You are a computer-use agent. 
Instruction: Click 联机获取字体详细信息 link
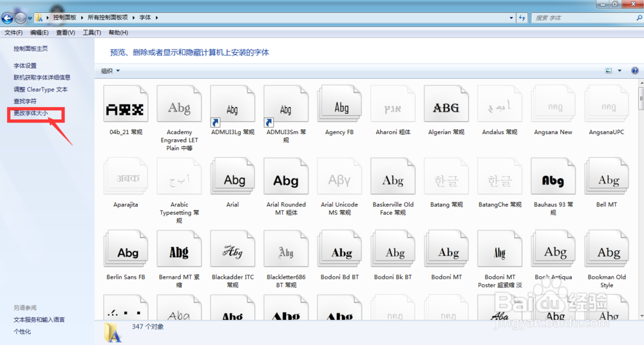coord(42,77)
